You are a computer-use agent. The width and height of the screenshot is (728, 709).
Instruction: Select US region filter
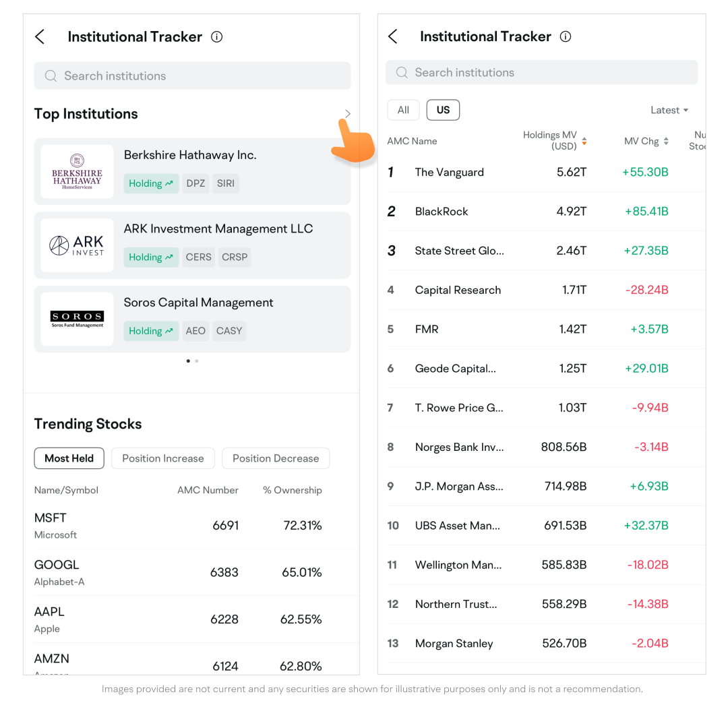point(443,110)
